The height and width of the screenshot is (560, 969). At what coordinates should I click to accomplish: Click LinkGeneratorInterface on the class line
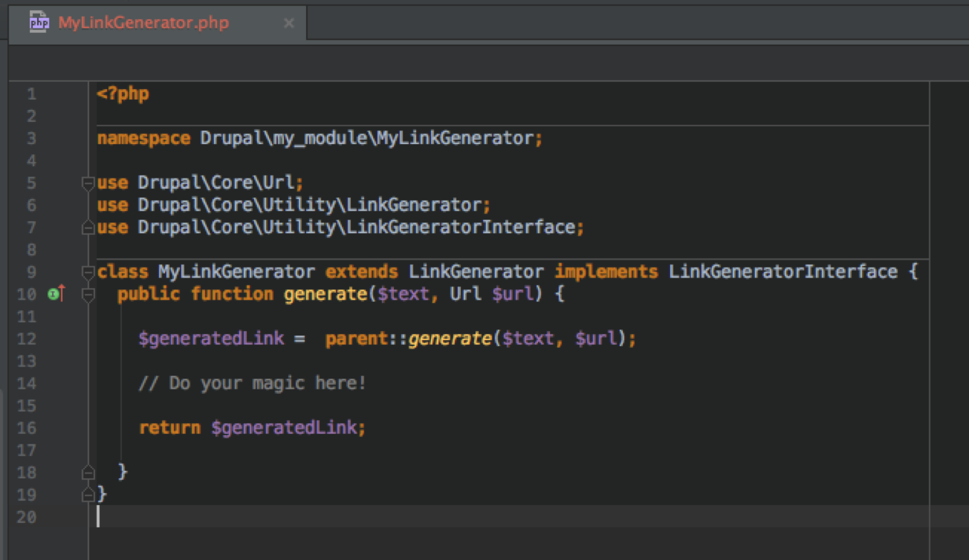point(783,272)
